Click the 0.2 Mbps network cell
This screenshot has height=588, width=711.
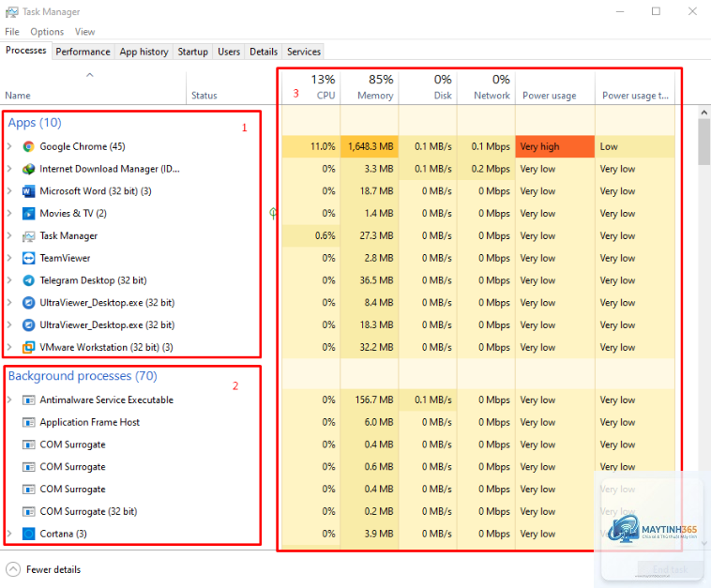coord(487,169)
